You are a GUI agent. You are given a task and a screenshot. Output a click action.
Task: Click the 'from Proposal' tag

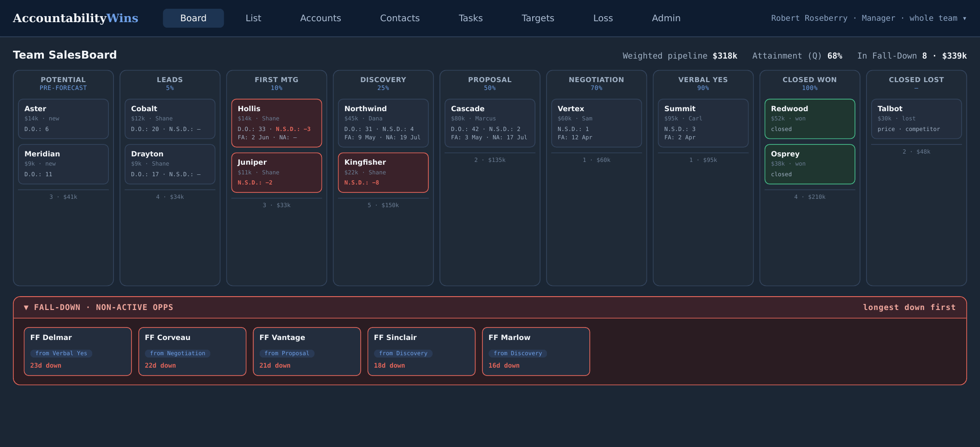287,353
